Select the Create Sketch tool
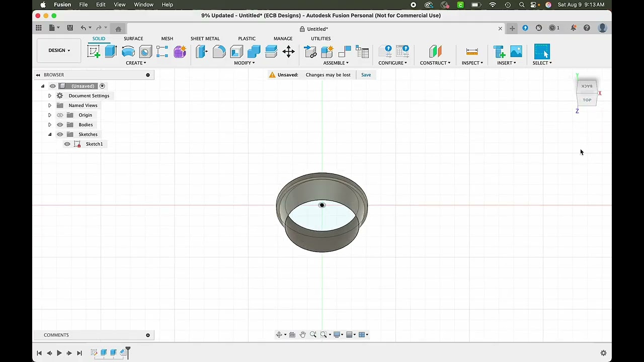Image resolution: width=644 pixels, height=362 pixels. pyautogui.click(x=94, y=51)
